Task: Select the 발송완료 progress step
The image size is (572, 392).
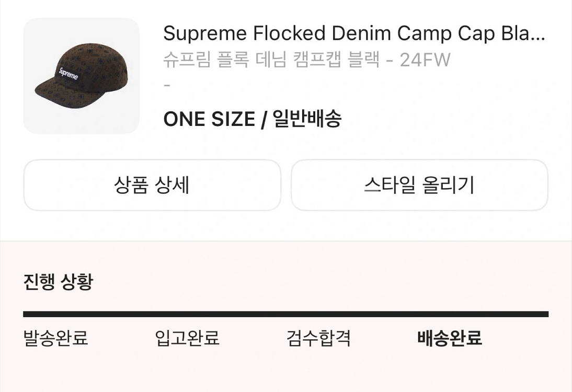Action: click(x=56, y=338)
